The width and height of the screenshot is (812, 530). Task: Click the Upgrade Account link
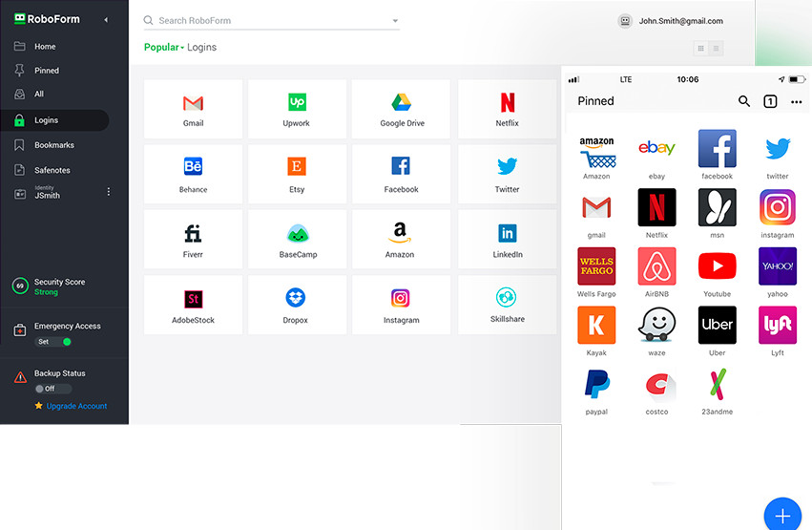[x=76, y=406]
